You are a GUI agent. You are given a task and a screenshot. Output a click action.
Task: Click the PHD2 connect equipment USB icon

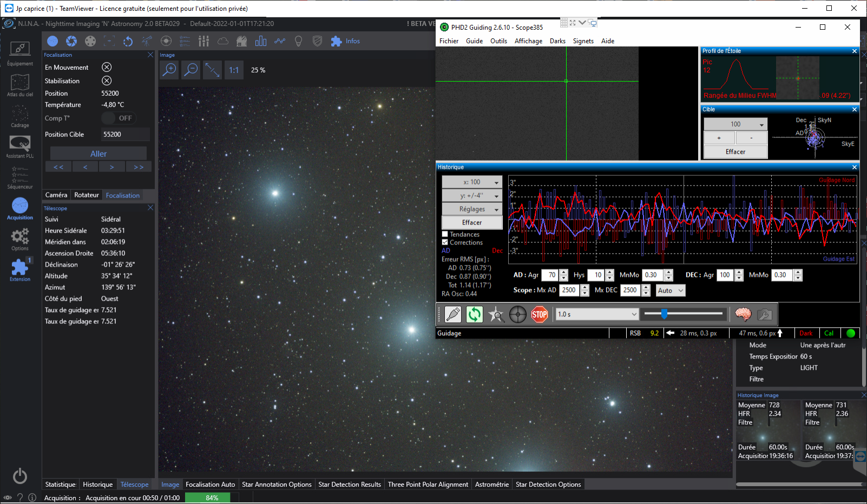tap(453, 314)
